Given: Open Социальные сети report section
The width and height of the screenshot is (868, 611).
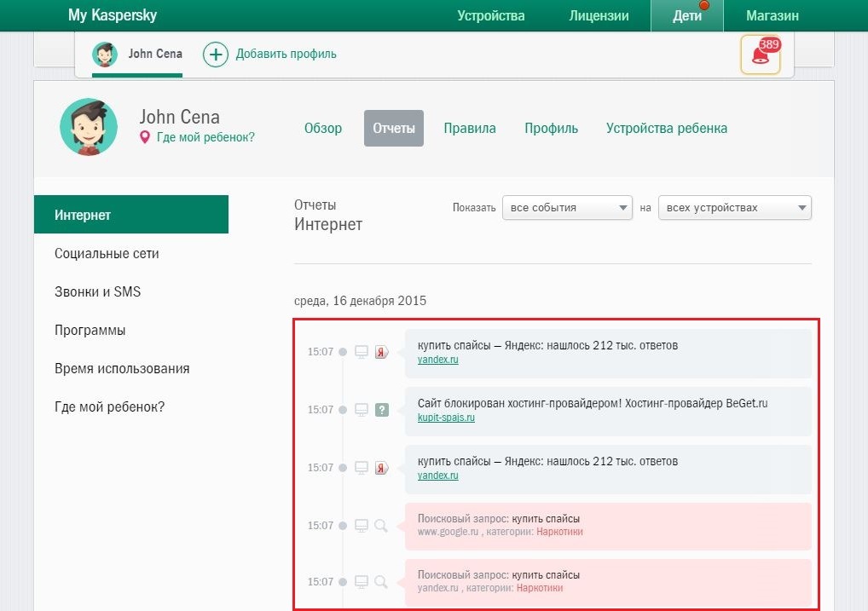Looking at the screenshot, I should [x=107, y=253].
